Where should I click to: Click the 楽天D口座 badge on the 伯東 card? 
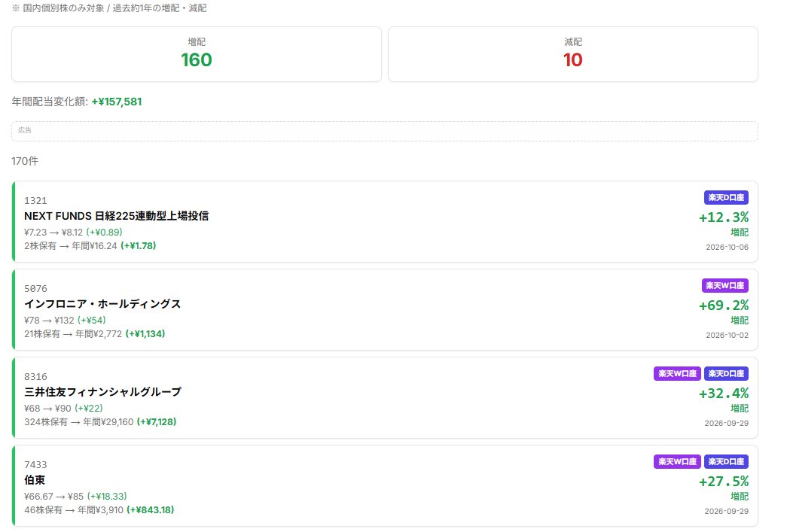[x=726, y=462]
